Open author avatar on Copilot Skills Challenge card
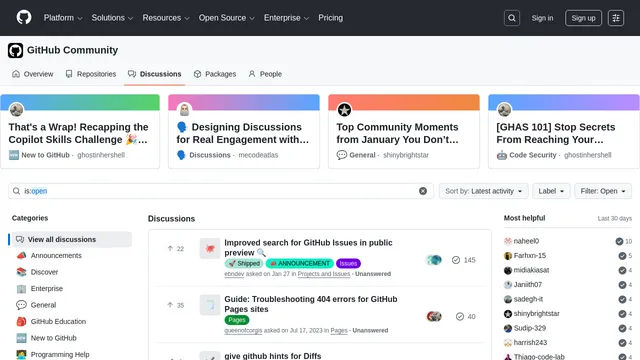Screen dimensions: 640x360 tap(16, 109)
